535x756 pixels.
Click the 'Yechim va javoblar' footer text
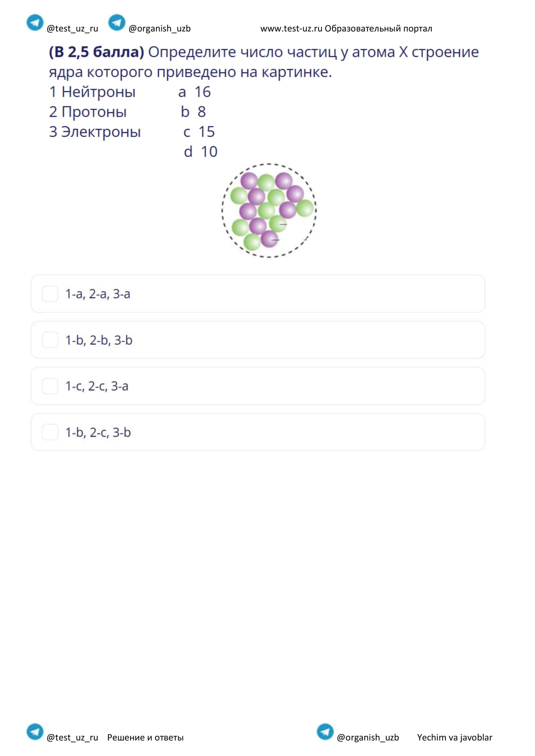pos(455,737)
